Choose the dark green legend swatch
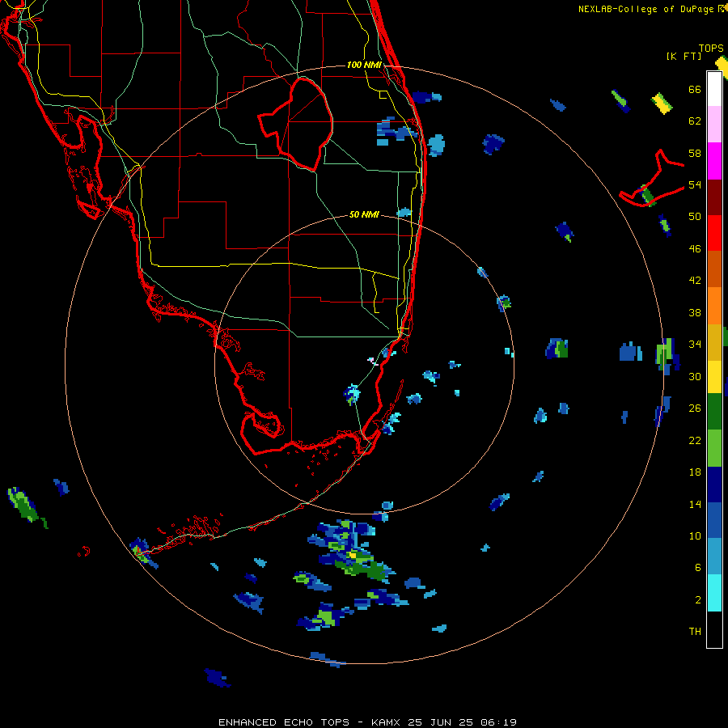Viewport: 728px width, 728px height. [714, 412]
